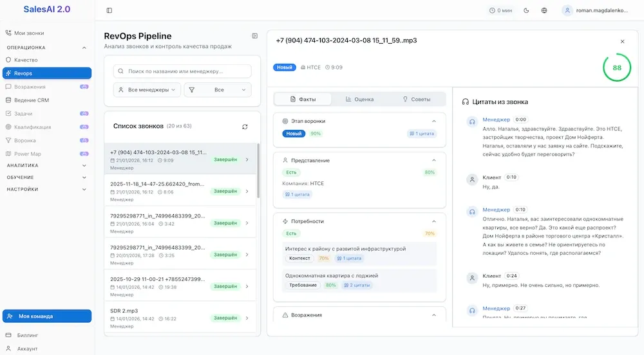Close the call details panel
Image resolution: width=644 pixels, height=355 pixels.
pyautogui.click(x=622, y=41)
